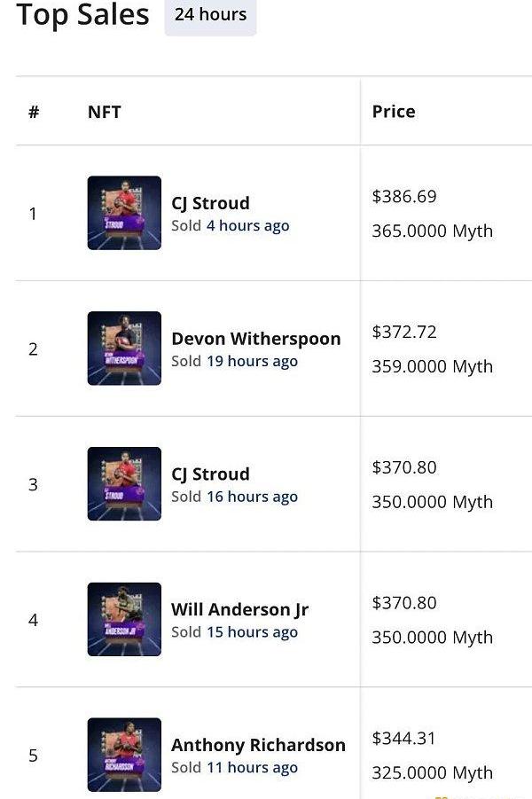Click the '16 hours ago' sale timestamp
Image resolution: width=532 pixels, height=799 pixels.
click(x=252, y=497)
